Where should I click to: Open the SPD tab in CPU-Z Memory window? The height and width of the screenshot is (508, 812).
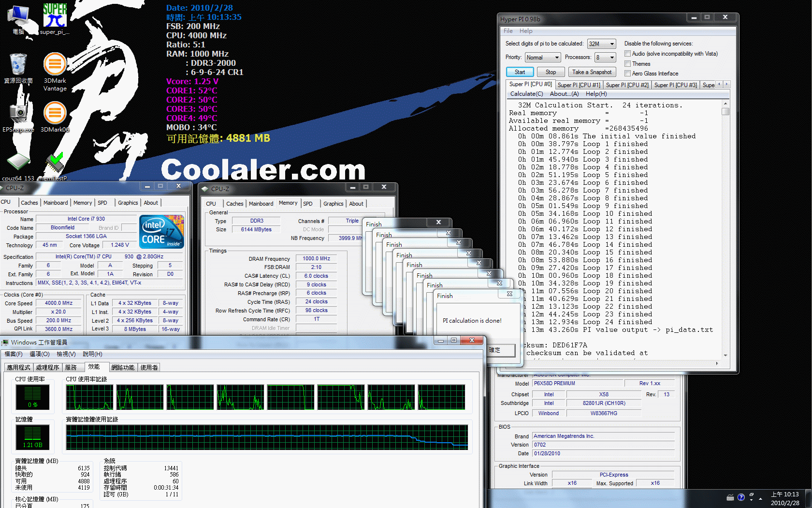(x=308, y=204)
